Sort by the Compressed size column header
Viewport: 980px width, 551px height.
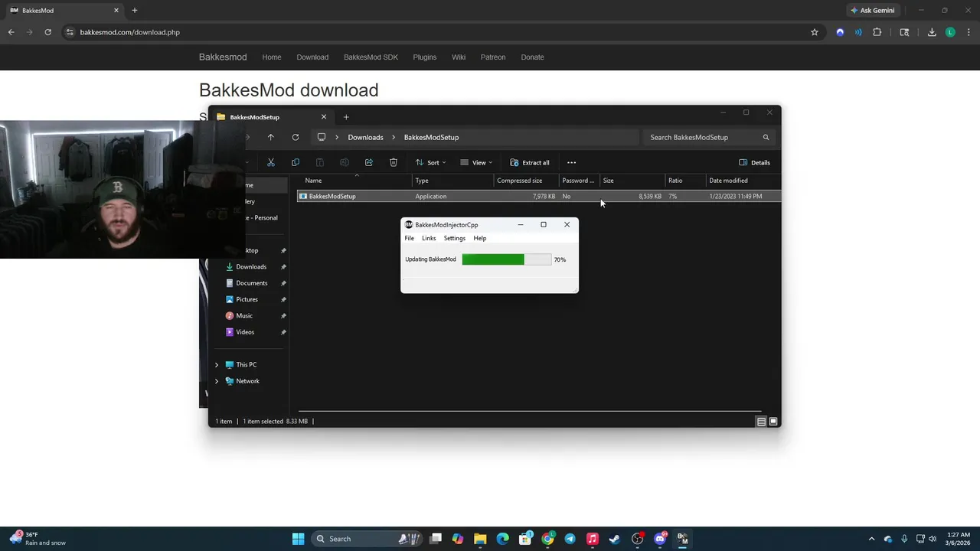pos(526,181)
